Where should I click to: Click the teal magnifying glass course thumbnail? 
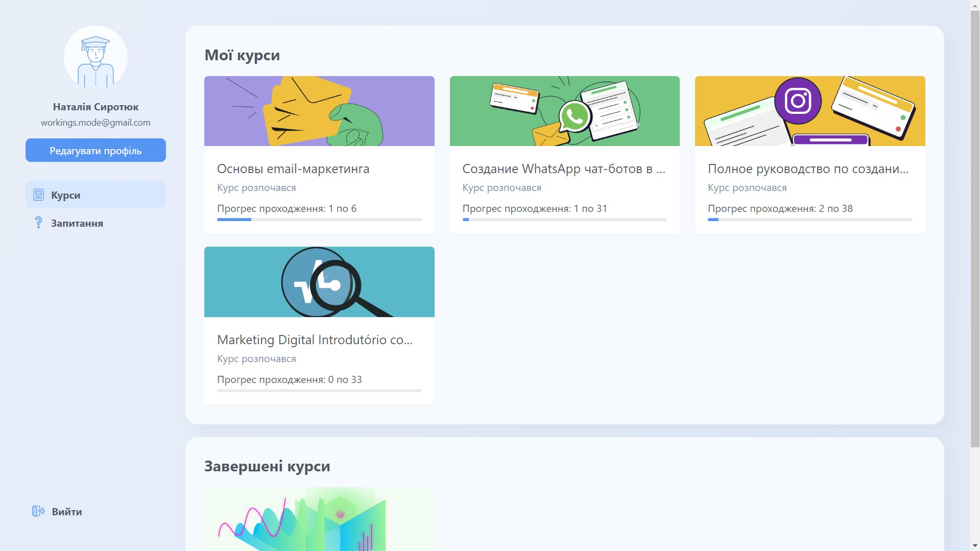pos(319,282)
